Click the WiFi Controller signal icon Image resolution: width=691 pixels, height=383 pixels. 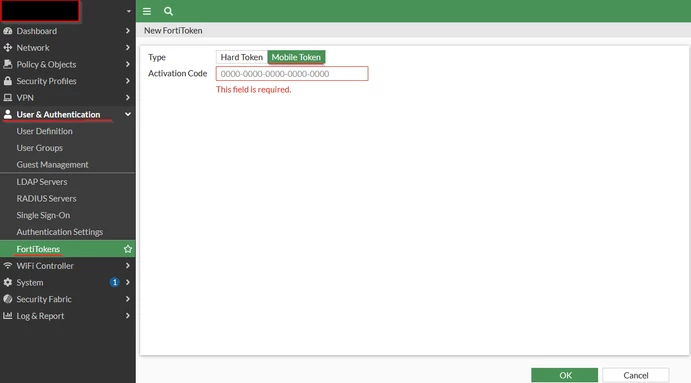click(8, 266)
